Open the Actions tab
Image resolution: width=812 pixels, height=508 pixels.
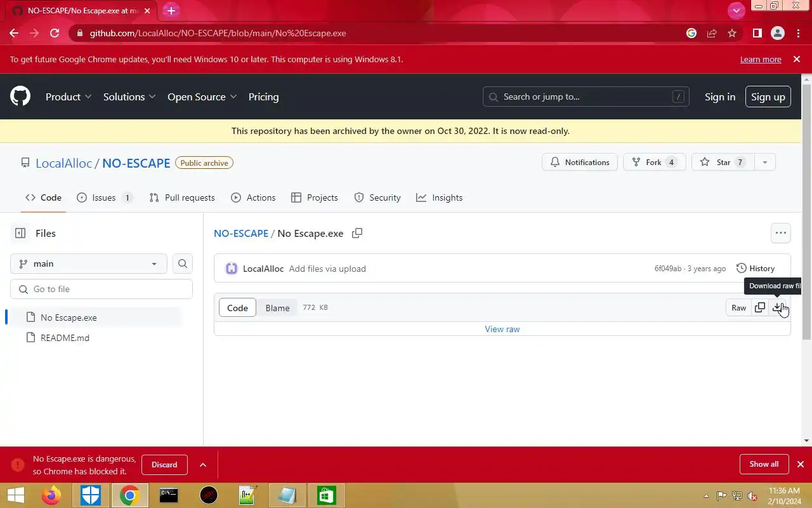click(x=253, y=197)
